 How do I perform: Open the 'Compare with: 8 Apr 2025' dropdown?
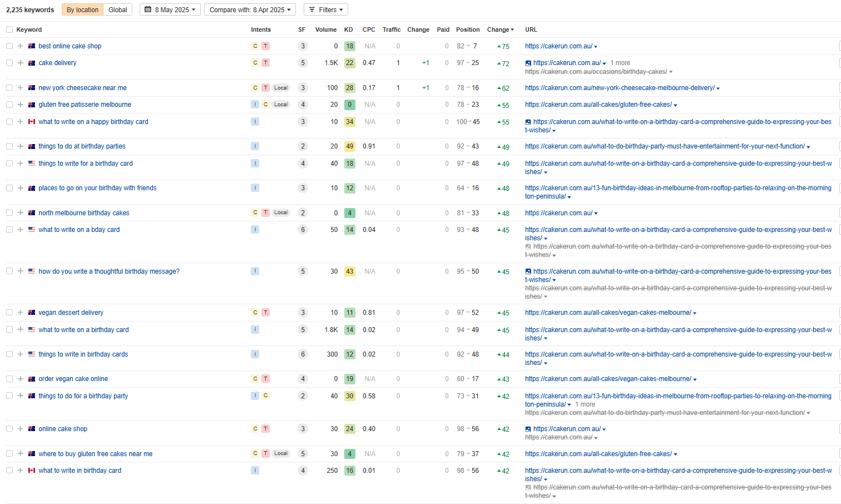click(x=250, y=10)
